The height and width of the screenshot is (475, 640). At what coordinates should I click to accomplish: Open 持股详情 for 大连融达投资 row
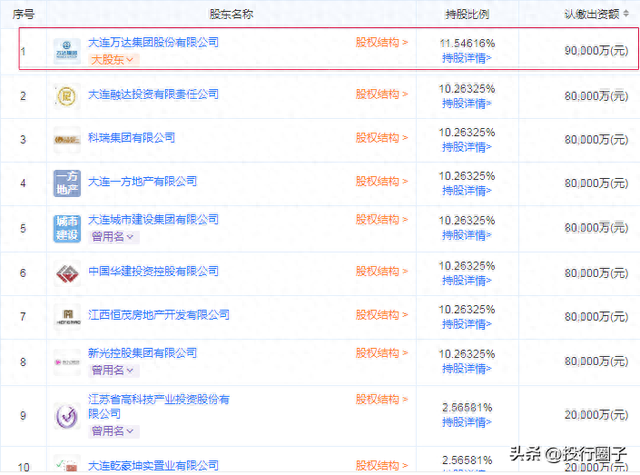point(467,104)
